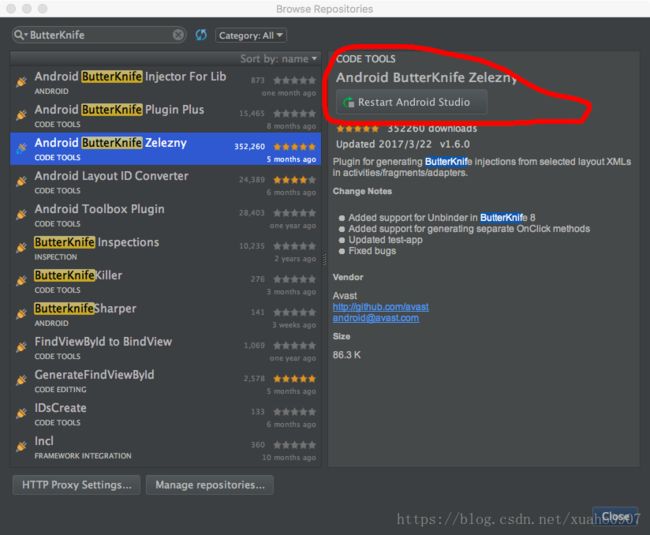Select ButterKnifeKiller plugin

tap(165, 281)
